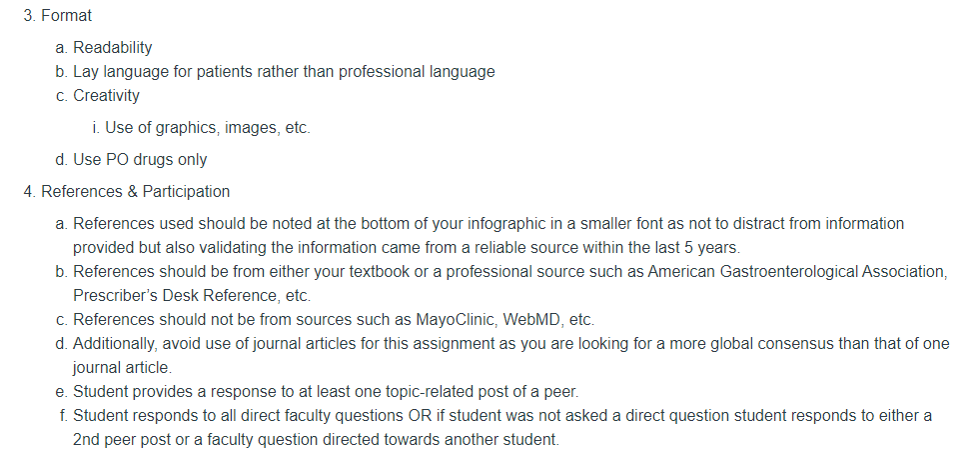The height and width of the screenshot is (457, 980).
Task: Select the 'Creativity' list item
Action: click(106, 96)
